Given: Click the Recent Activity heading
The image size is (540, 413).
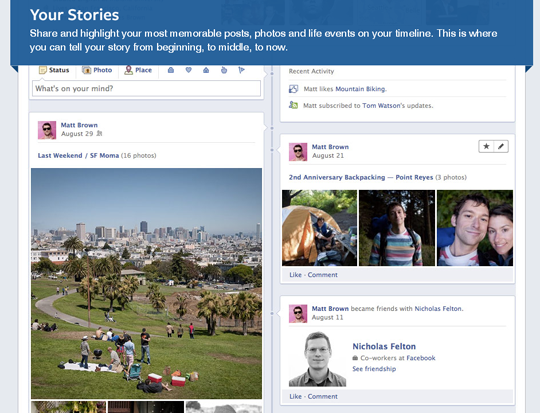Looking at the screenshot, I should (x=311, y=71).
